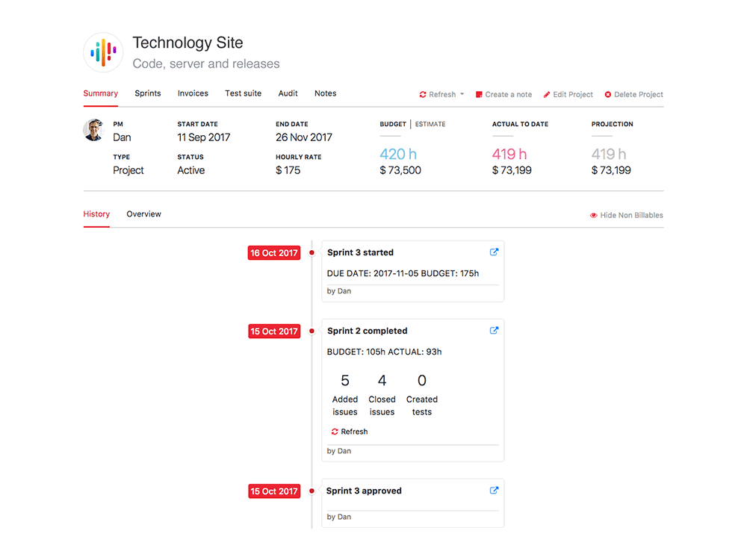This screenshot has width=747, height=560.
Task: Click the grey 419 h projection value
Action: 608,154
